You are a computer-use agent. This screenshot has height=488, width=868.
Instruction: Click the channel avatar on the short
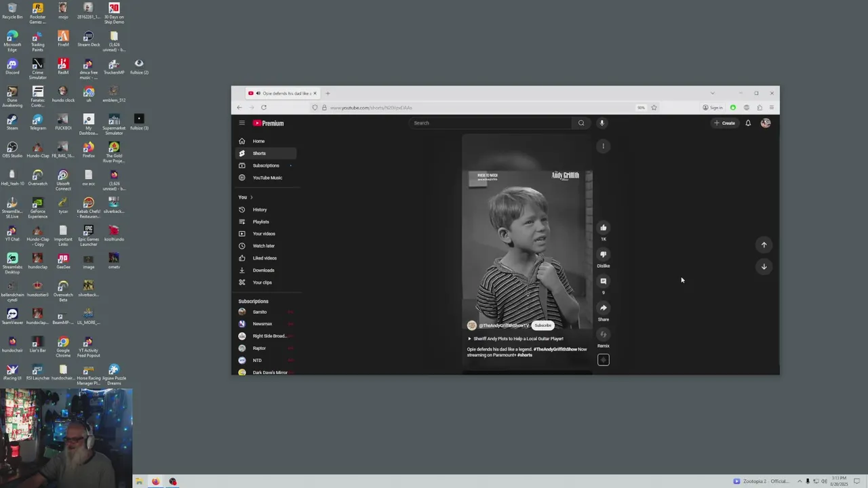(472, 325)
